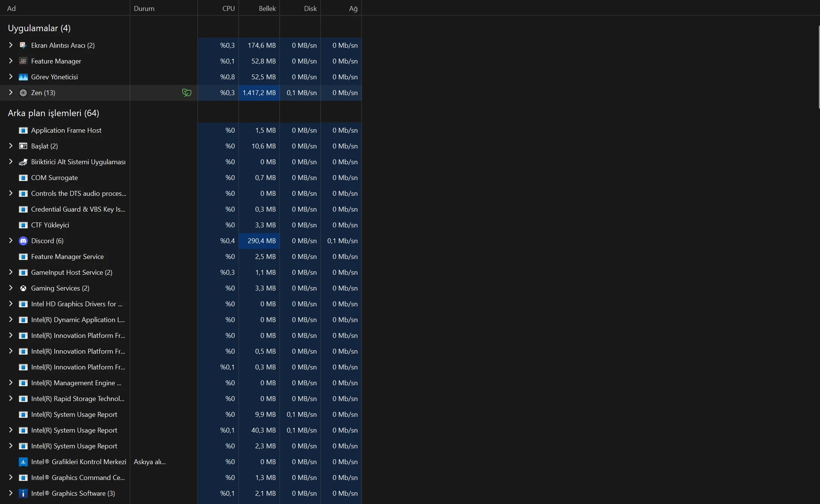Expand Gaming Services (2) group

click(11, 288)
